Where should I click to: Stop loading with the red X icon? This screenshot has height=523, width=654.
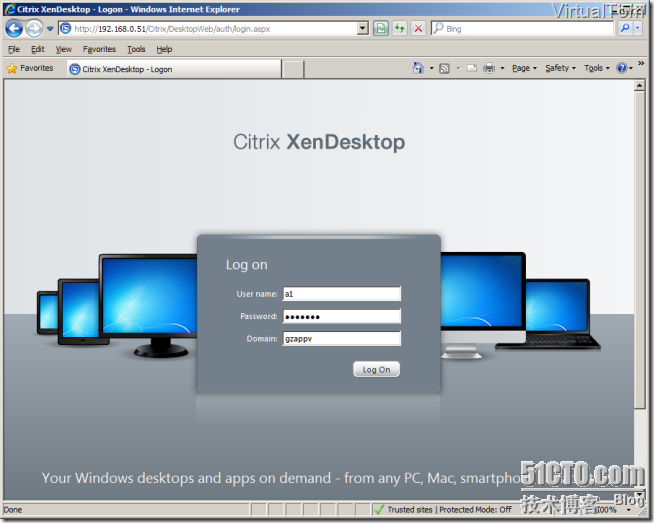pyautogui.click(x=418, y=28)
